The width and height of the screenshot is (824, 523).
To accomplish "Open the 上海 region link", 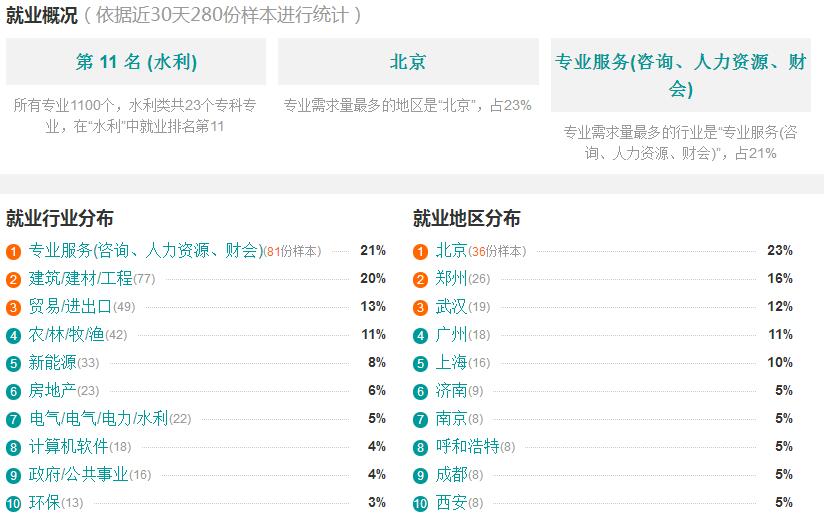I will (451, 362).
